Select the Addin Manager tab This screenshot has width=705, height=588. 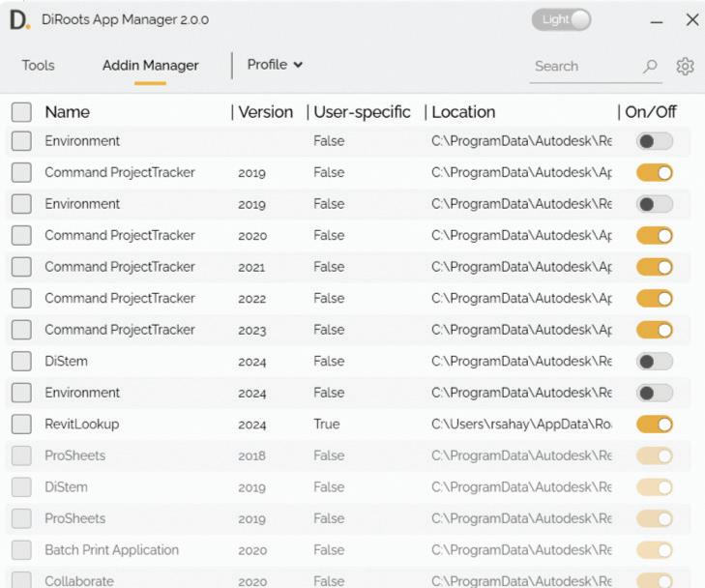[150, 66]
